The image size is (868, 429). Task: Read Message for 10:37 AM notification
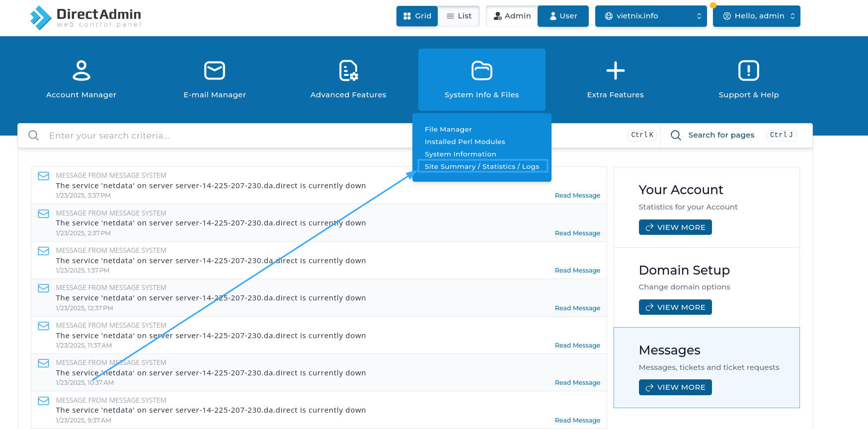point(577,383)
